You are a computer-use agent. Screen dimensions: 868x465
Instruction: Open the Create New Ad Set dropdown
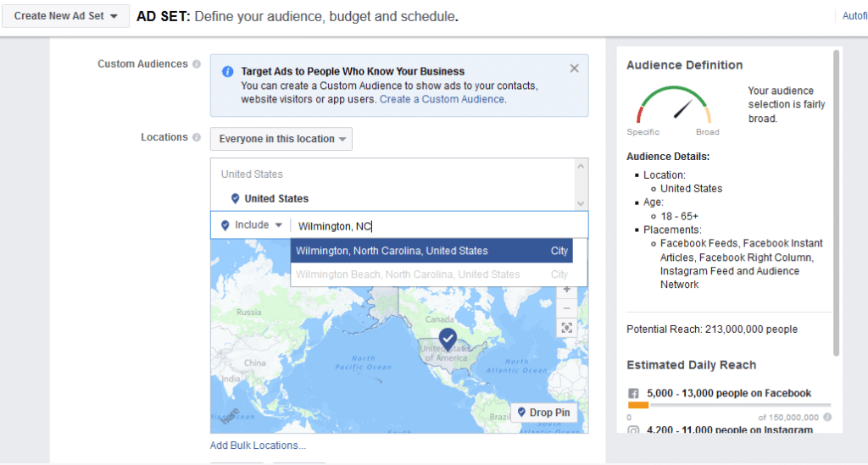tap(65, 16)
